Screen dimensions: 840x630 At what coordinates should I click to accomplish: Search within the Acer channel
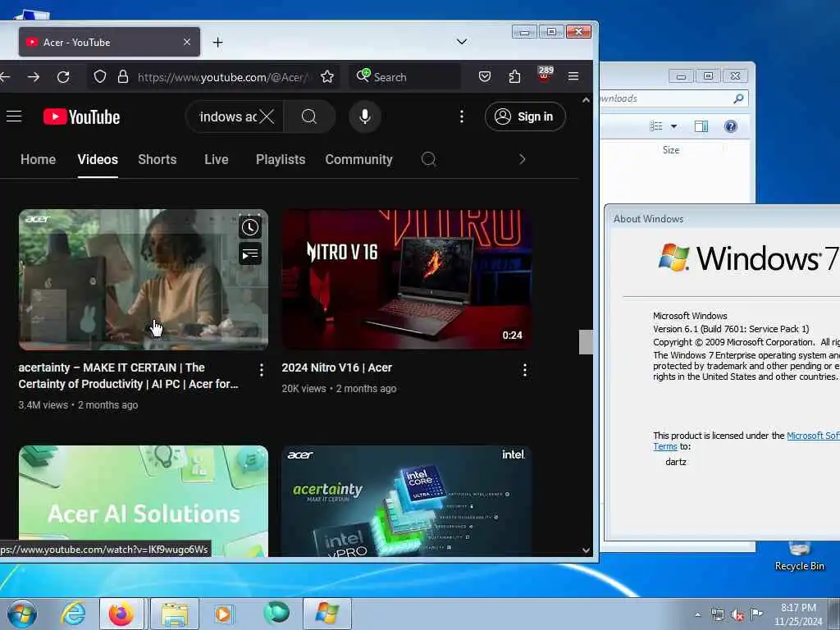(428, 159)
